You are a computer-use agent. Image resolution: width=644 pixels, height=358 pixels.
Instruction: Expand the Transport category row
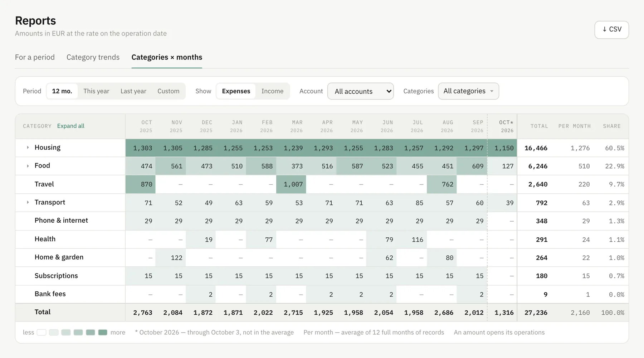[28, 202]
